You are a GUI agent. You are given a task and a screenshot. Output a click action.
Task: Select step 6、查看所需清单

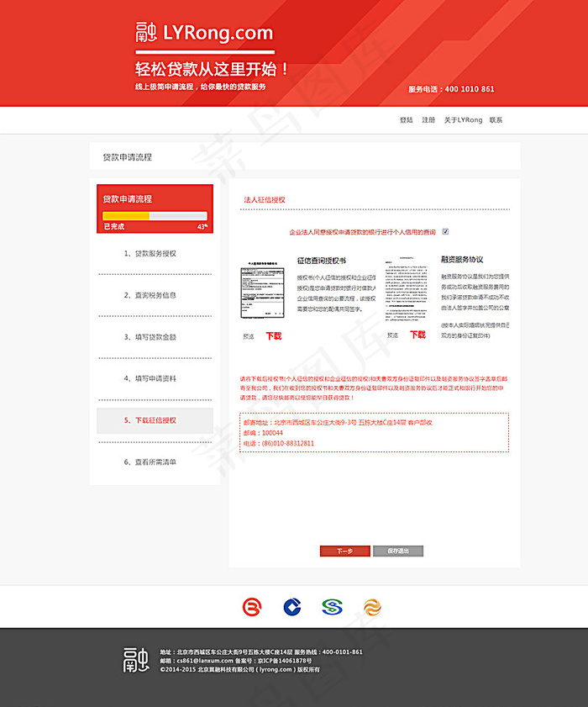point(150,462)
